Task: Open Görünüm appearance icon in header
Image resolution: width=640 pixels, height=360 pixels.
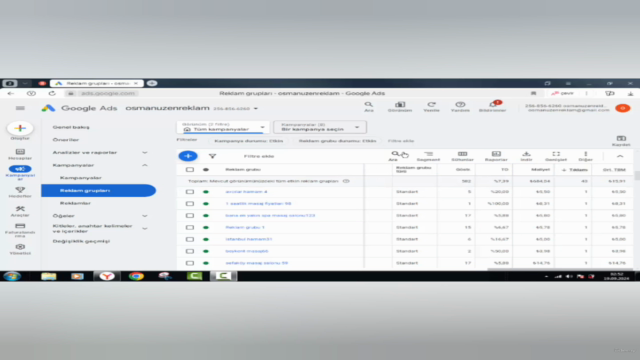Action: tap(400, 105)
